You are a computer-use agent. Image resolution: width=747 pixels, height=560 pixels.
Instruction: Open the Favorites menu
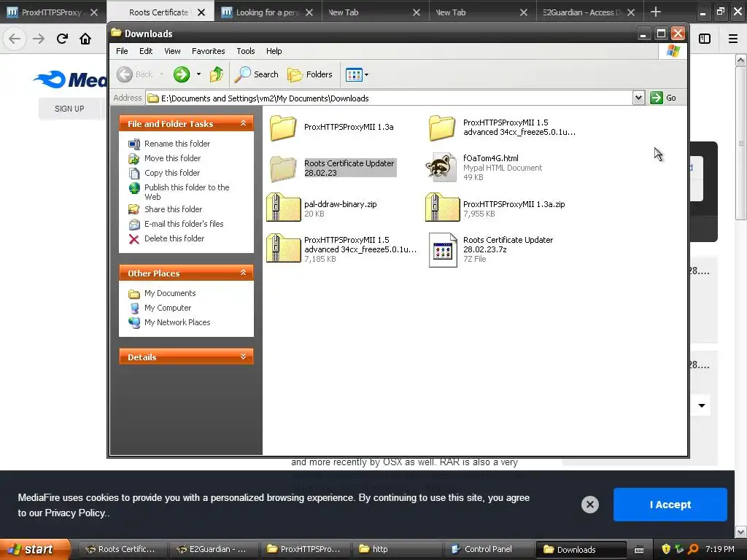208,51
